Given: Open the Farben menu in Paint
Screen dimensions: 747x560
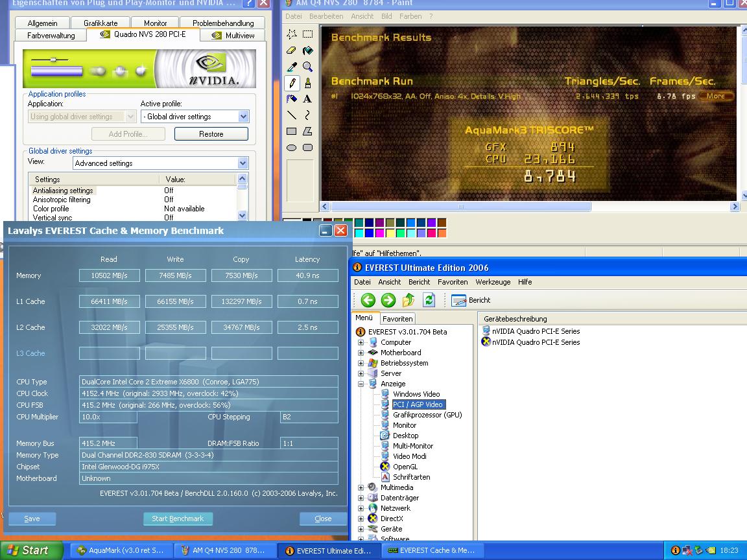Looking at the screenshot, I should tap(410, 16).
